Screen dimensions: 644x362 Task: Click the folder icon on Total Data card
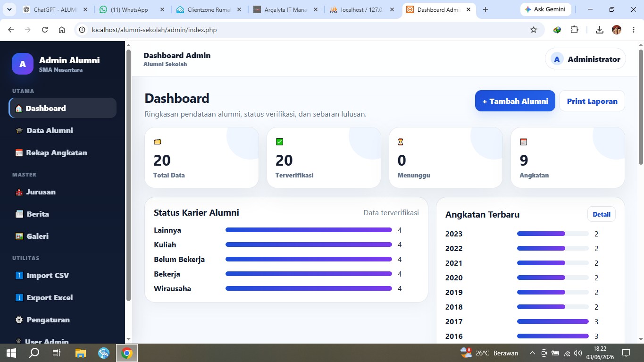(x=158, y=142)
